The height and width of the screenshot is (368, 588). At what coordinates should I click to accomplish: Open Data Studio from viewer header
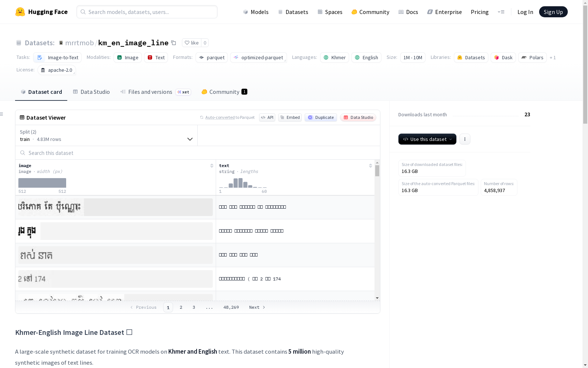[x=358, y=117]
